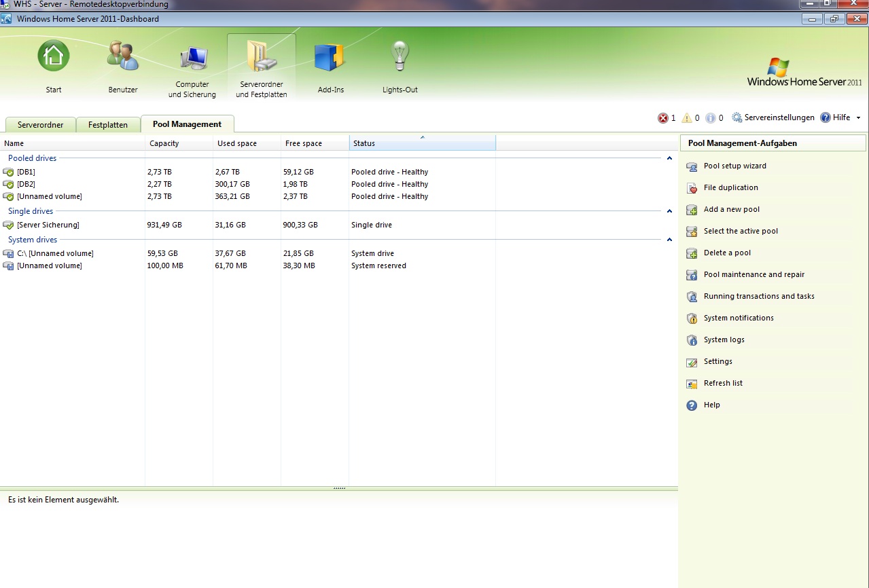This screenshot has width=869, height=588.
Task: Click the WHS Remote Desktop title icon
Action: click(6, 5)
